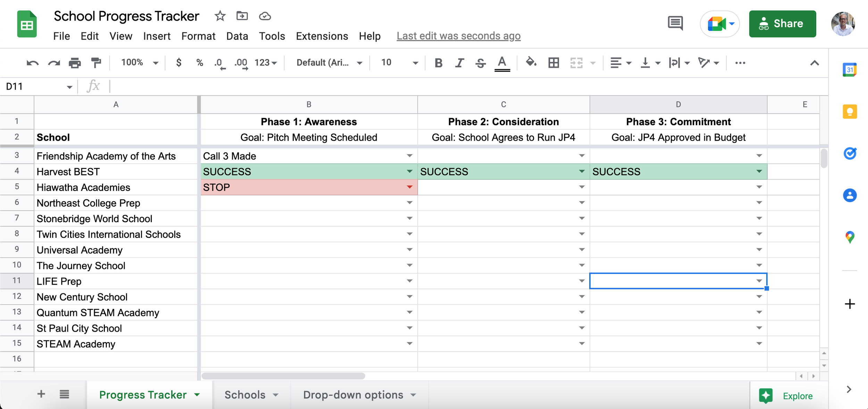Toggle bold formatting
The image size is (868, 409).
point(439,63)
